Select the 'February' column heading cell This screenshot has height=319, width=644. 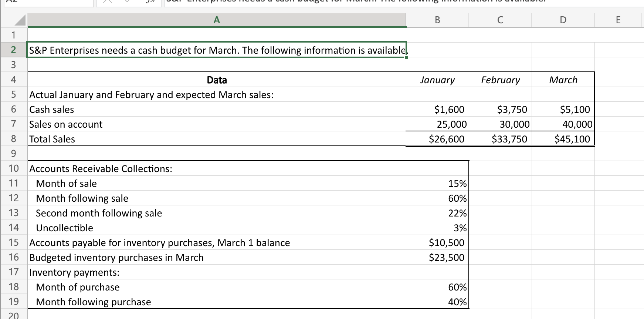click(x=500, y=80)
